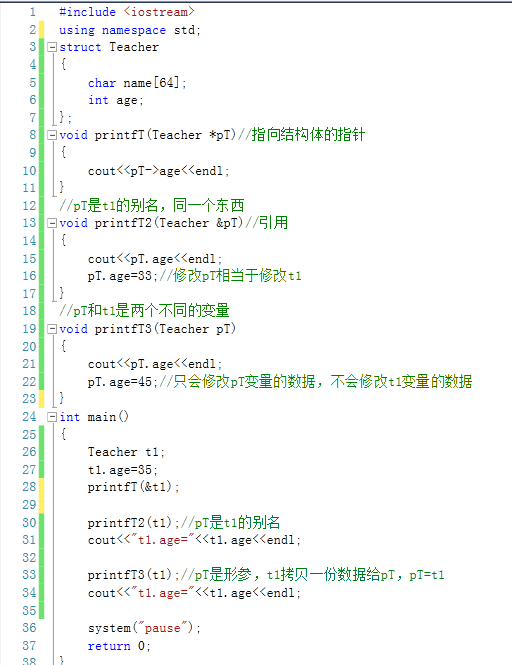Screen dimensions: 512x665
Task: Select line number 16 in the gutter
Action: pyautogui.click(x=29, y=276)
